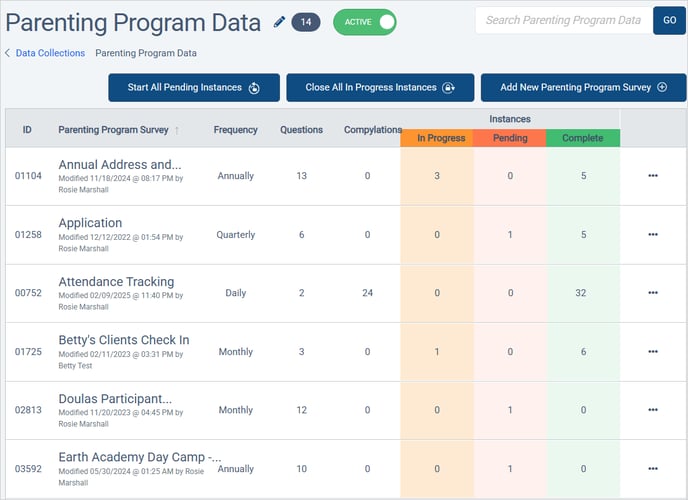Open more options for Annual Address row

pyautogui.click(x=653, y=176)
